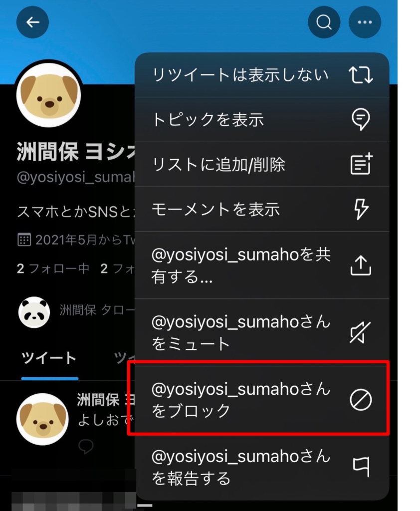
Task: Tap the back arrow button
Action: [32, 22]
